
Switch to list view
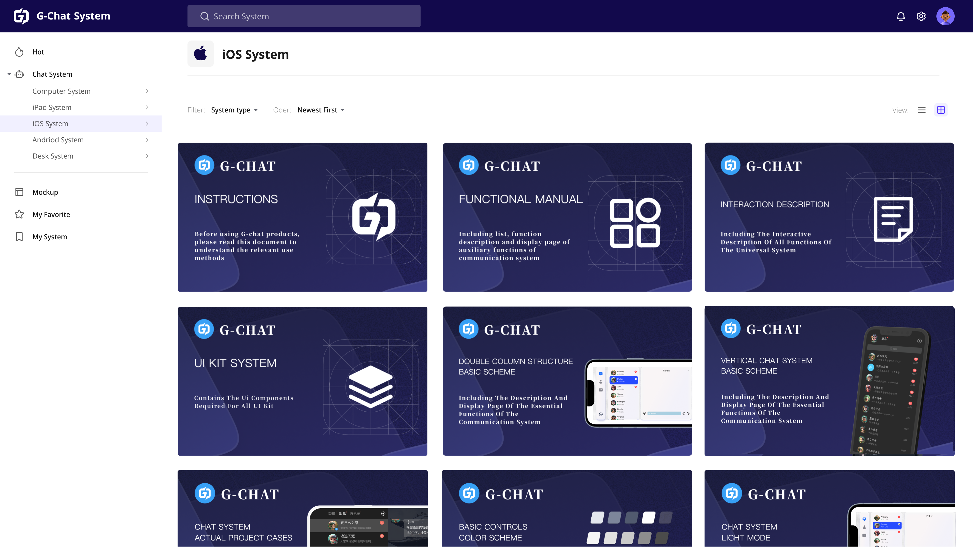click(x=922, y=110)
